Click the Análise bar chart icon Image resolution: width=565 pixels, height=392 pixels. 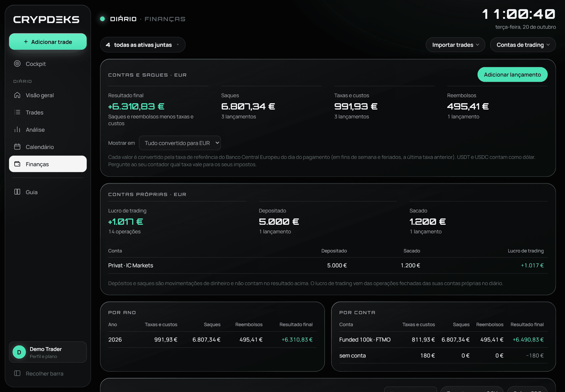click(x=17, y=129)
